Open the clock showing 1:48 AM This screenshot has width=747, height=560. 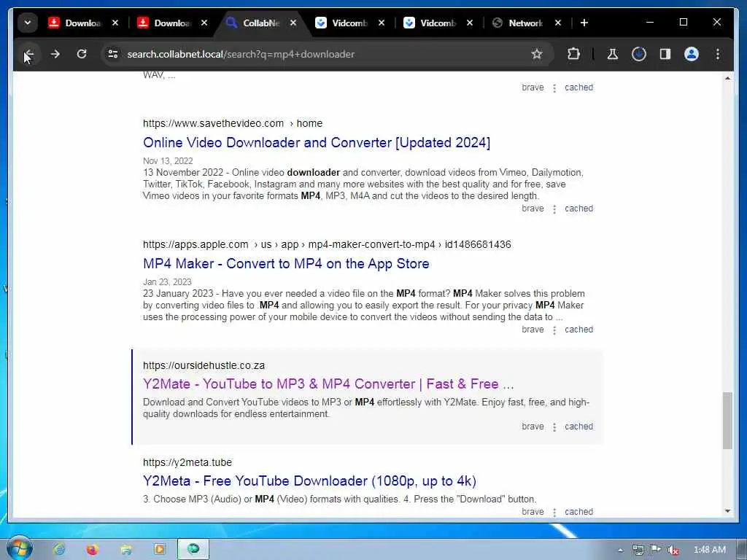tap(709, 550)
